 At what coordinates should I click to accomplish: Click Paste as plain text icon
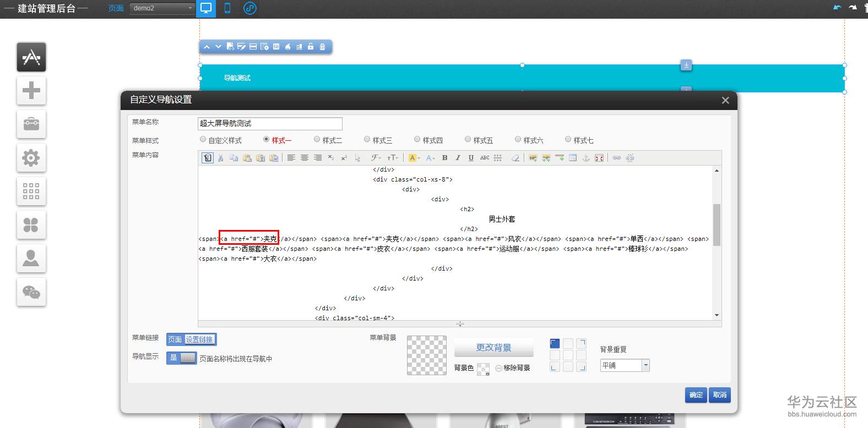261,158
